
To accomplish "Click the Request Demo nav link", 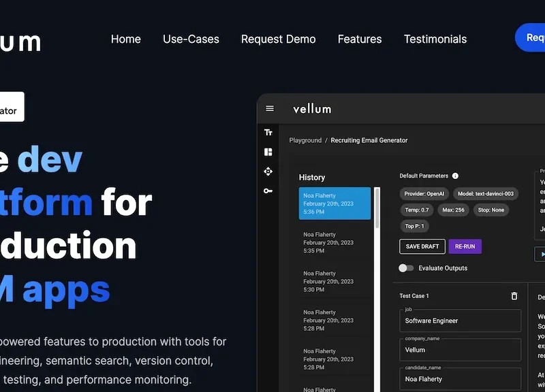I will point(278,39).
